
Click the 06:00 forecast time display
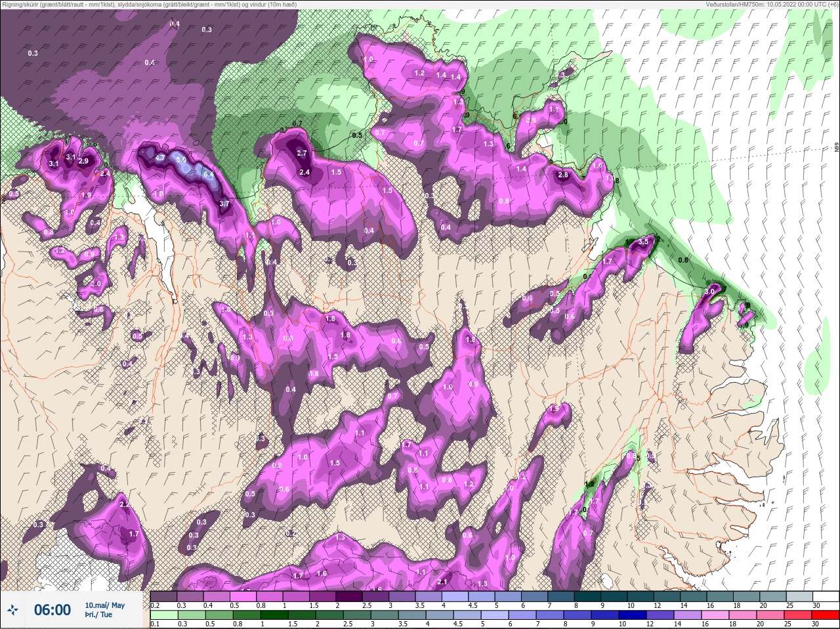52,610
